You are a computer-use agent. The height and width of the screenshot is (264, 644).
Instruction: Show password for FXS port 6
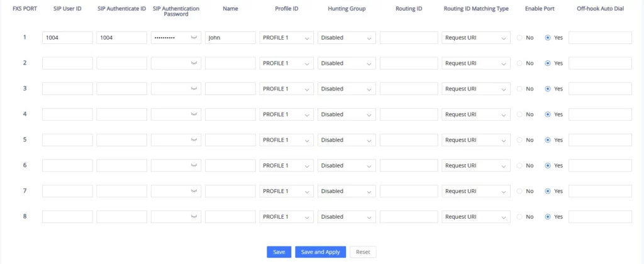click(194, 165)
